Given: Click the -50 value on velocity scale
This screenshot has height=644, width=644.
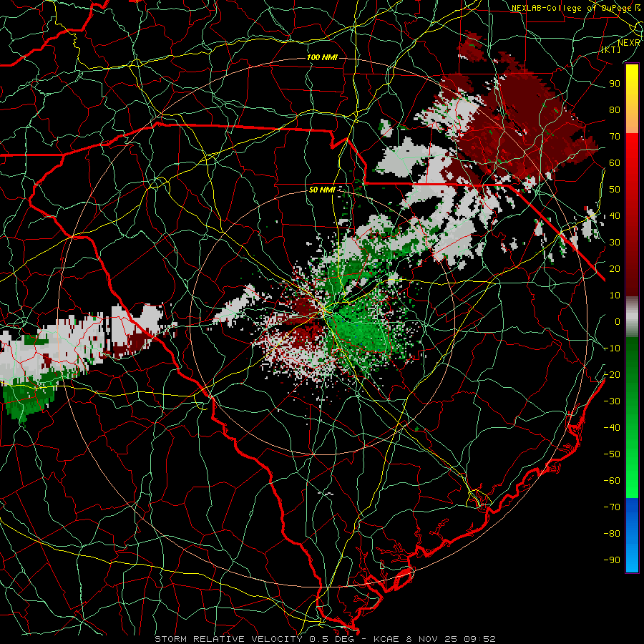Looking at the screenshot, I should [612, 454].
